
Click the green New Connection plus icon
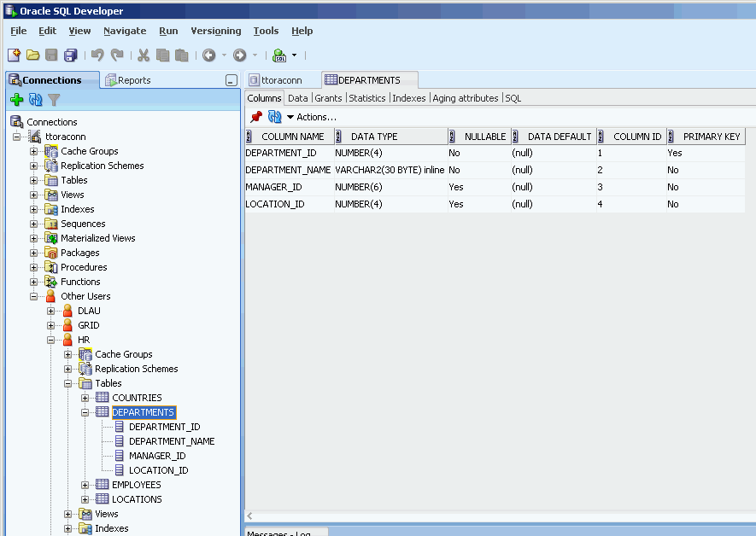point(17,100)
